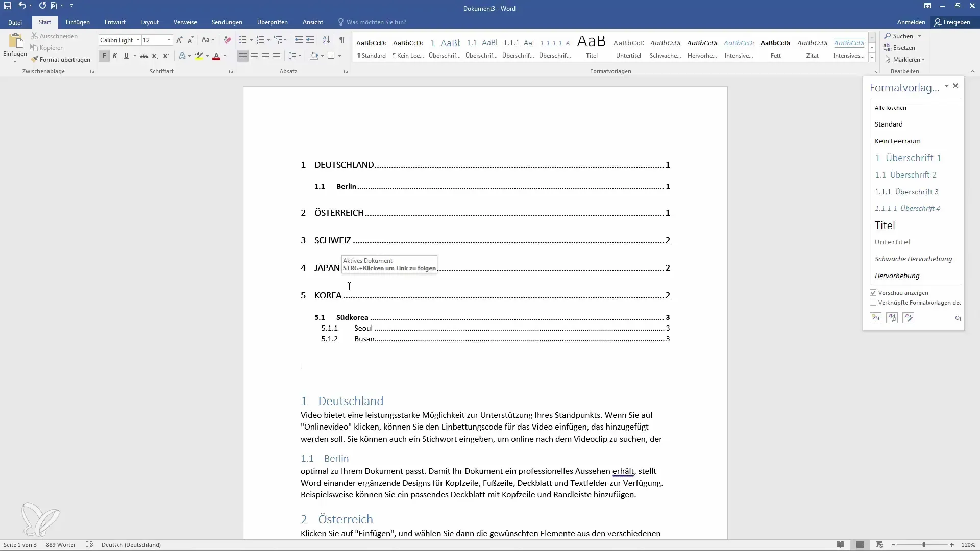Align text right
The image size is (980, 551).
coord(265,56)
